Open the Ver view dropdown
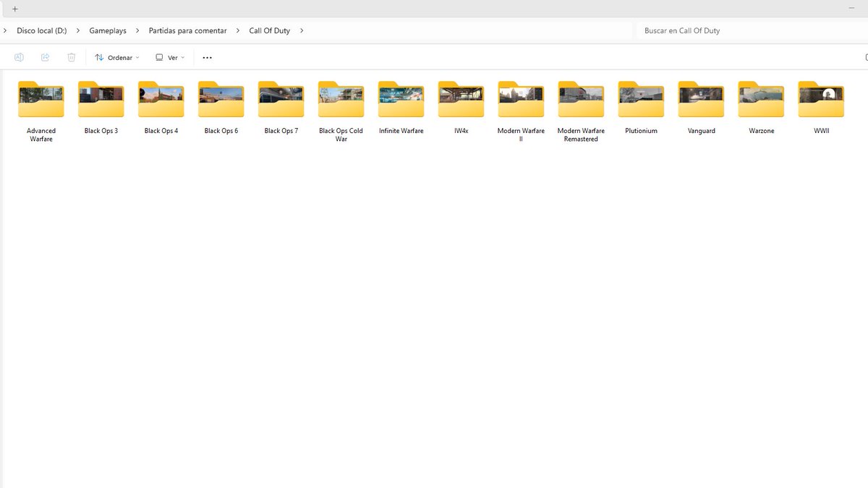The height and width of the screenshot is (488, 868). pyautogui.click(x=171, y=57)
